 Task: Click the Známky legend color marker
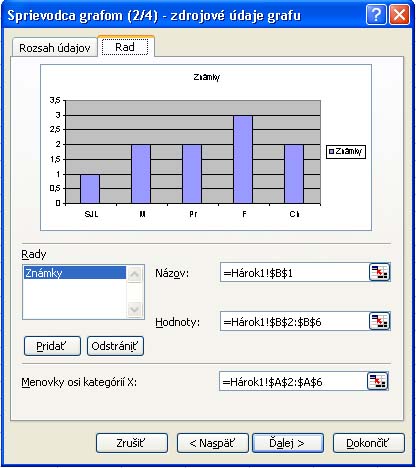point(331,152)
